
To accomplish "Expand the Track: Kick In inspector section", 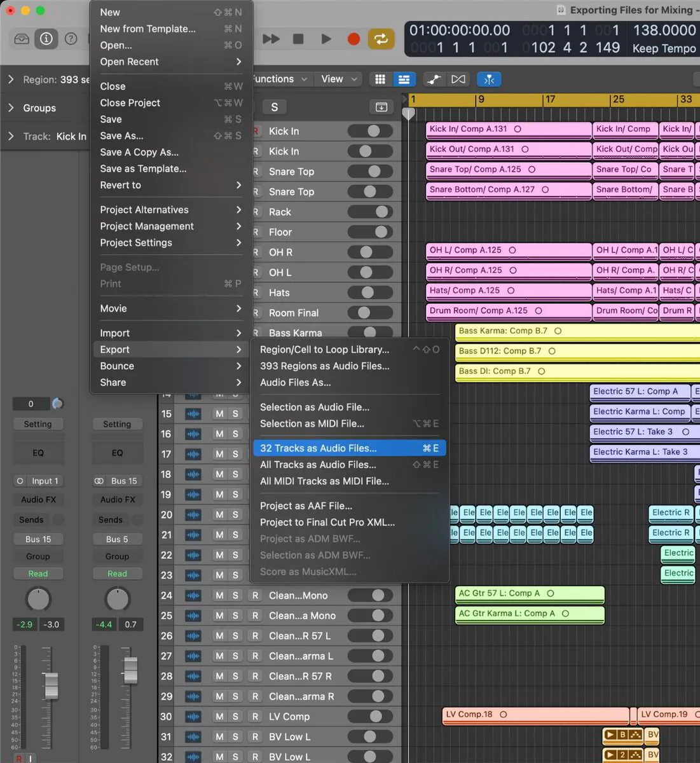I will (11, 136).
